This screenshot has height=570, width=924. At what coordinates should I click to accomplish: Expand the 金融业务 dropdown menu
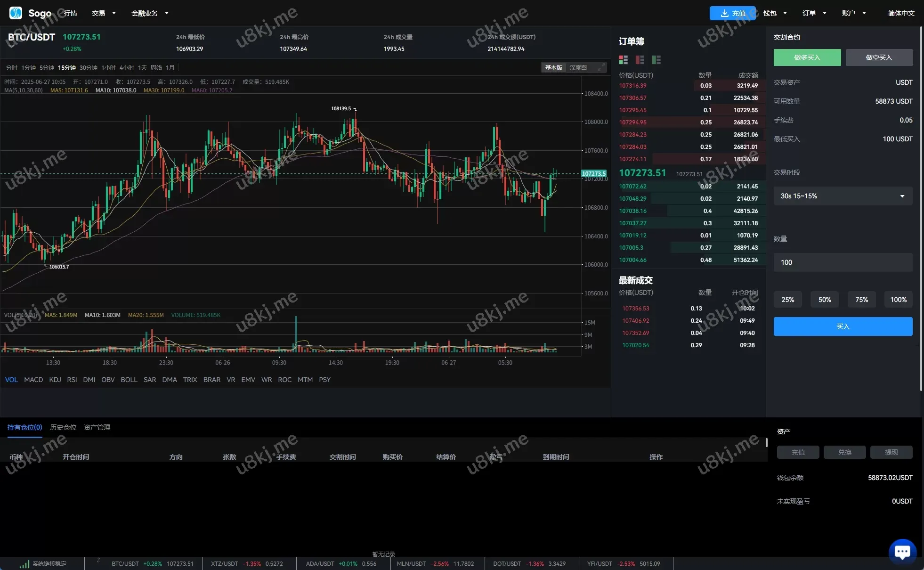(x=150, y=13)
